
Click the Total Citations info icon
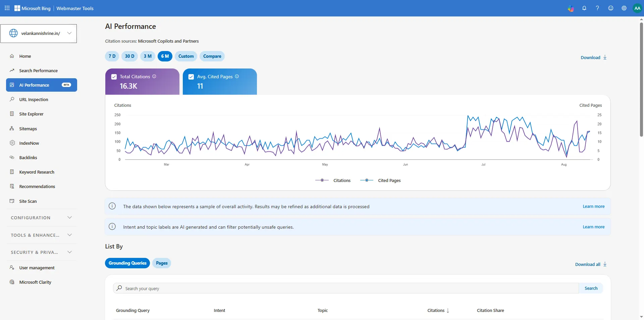pyautogui.click(x=154, y=77)
